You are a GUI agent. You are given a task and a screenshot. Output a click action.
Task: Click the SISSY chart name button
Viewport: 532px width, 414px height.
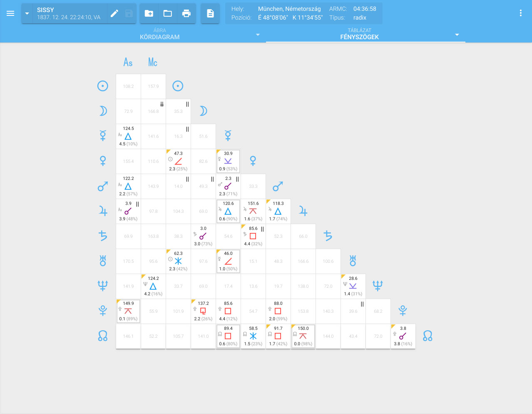(69, 13)
